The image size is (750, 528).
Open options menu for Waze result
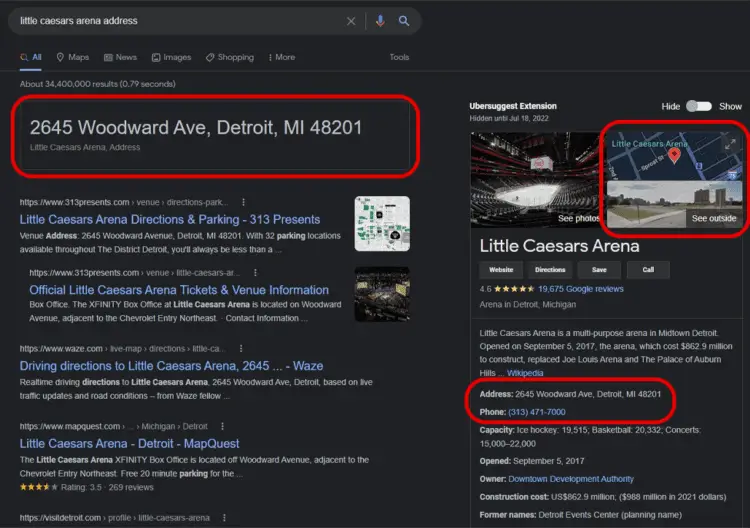241,349
